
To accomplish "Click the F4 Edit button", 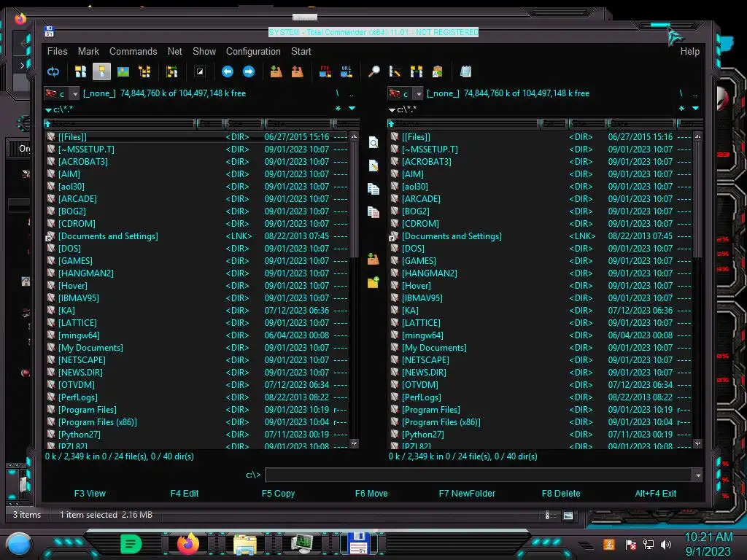I will tap(185, 494).
